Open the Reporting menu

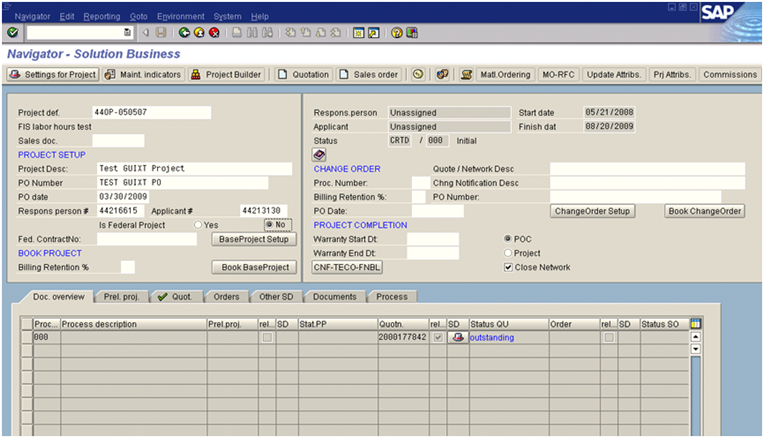point(101,17)
